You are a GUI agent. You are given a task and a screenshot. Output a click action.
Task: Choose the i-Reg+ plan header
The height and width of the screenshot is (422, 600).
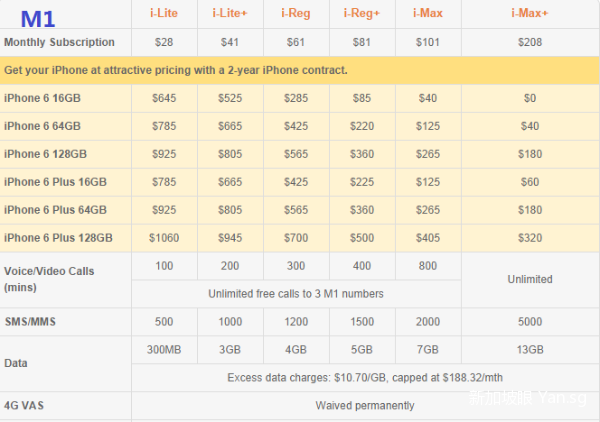pos(362,14)
